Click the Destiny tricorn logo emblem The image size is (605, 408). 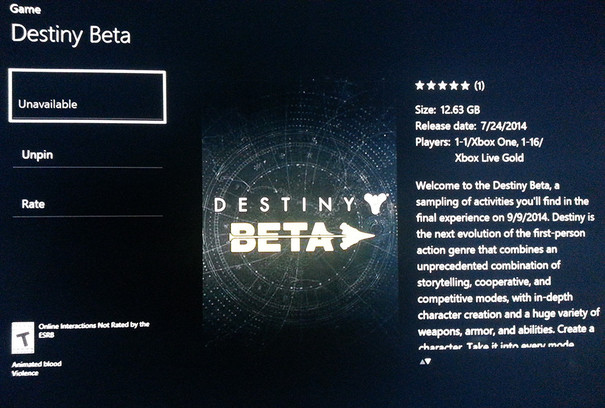coord(376,204)
